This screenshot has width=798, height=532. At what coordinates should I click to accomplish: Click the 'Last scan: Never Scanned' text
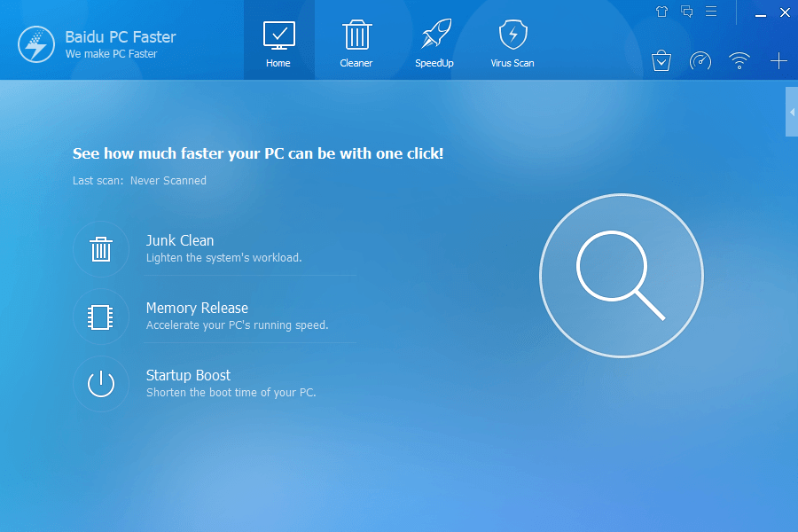point(139,181)
